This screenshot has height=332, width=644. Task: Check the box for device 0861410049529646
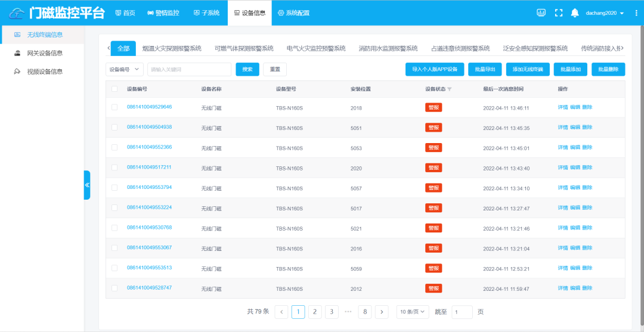tap(114, 107)
